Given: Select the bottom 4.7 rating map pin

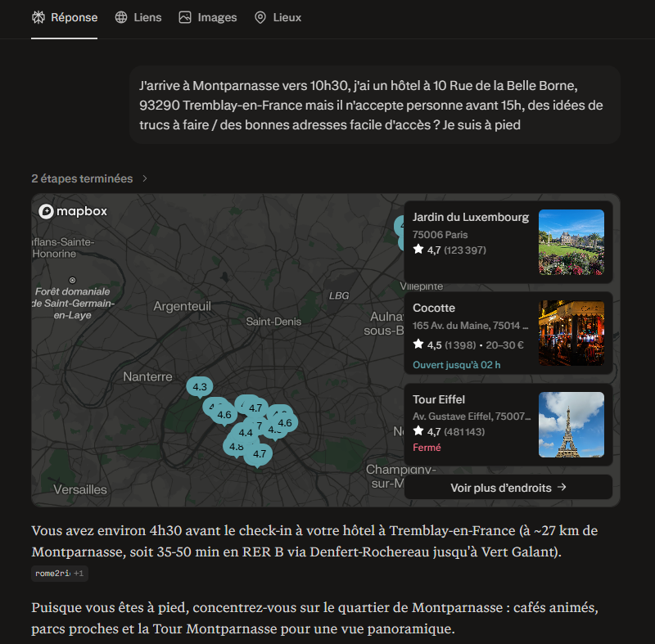Looking at the screenshot, I should 260,453.
